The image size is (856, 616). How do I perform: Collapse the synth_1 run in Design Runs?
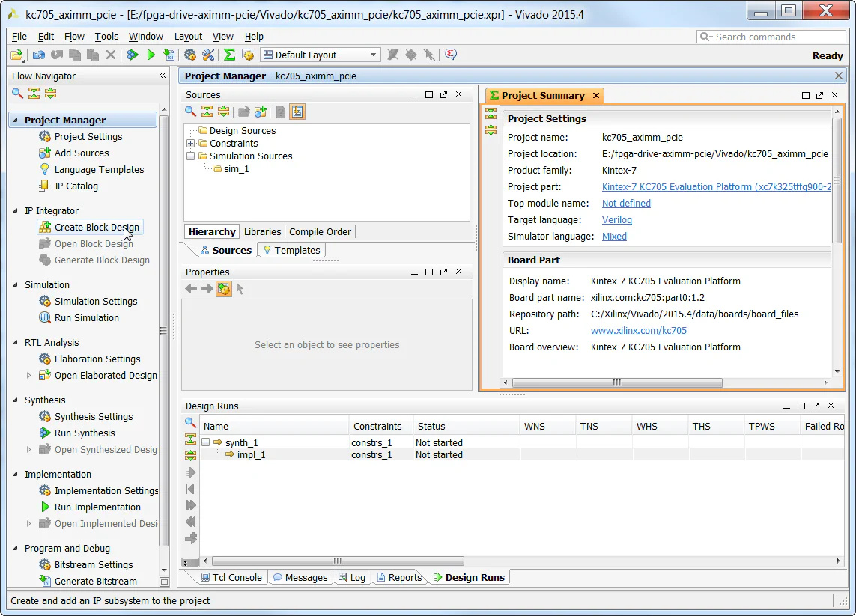pyautogui.click(x=205, y=442)
